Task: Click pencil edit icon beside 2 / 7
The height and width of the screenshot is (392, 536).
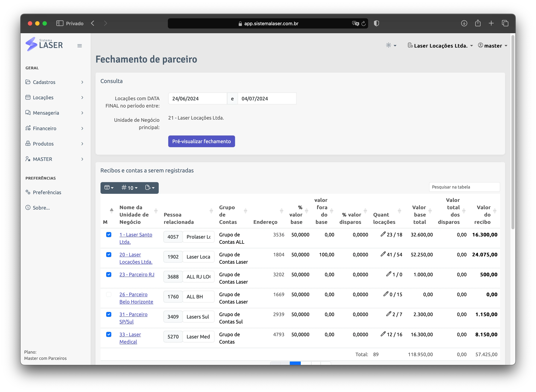Action: click(389, 314)
